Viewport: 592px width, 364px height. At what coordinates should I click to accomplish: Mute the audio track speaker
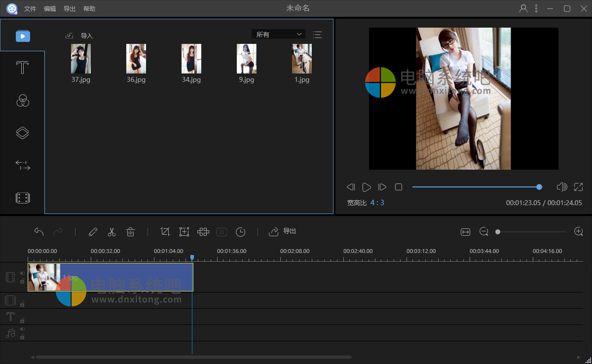pos(22,329)
